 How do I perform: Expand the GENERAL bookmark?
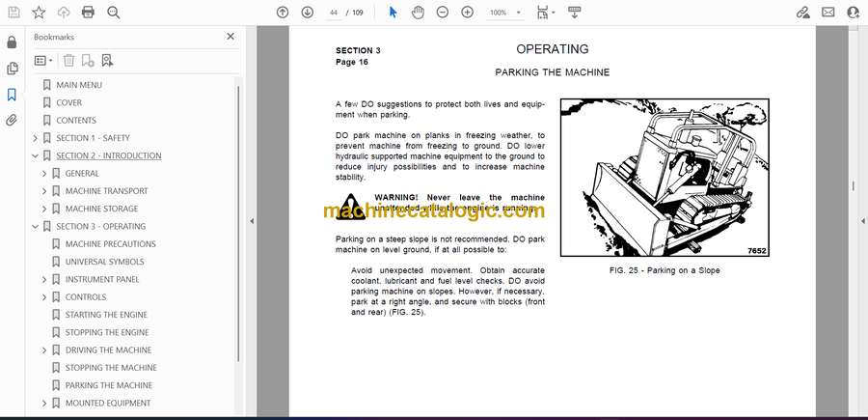[x=44, y=174]
